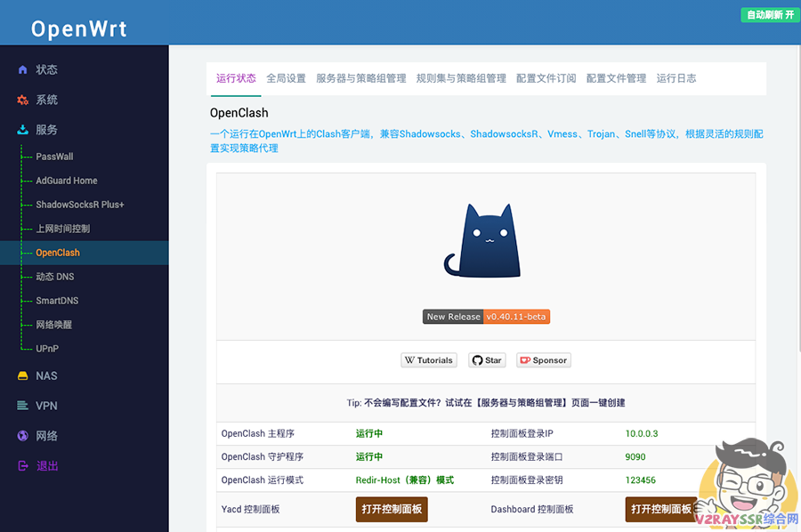
Task: Click the OpenWrt logo
Action: [x=79, y=28]
